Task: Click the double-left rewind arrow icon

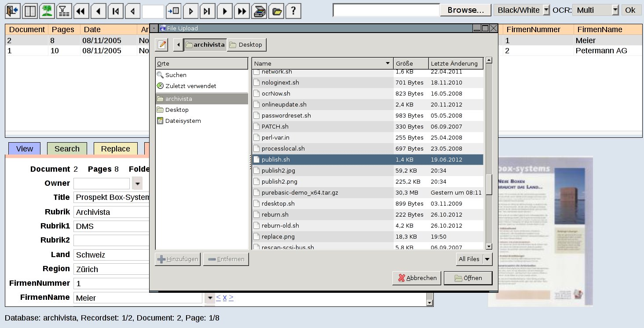Action: tap(81, 11)
